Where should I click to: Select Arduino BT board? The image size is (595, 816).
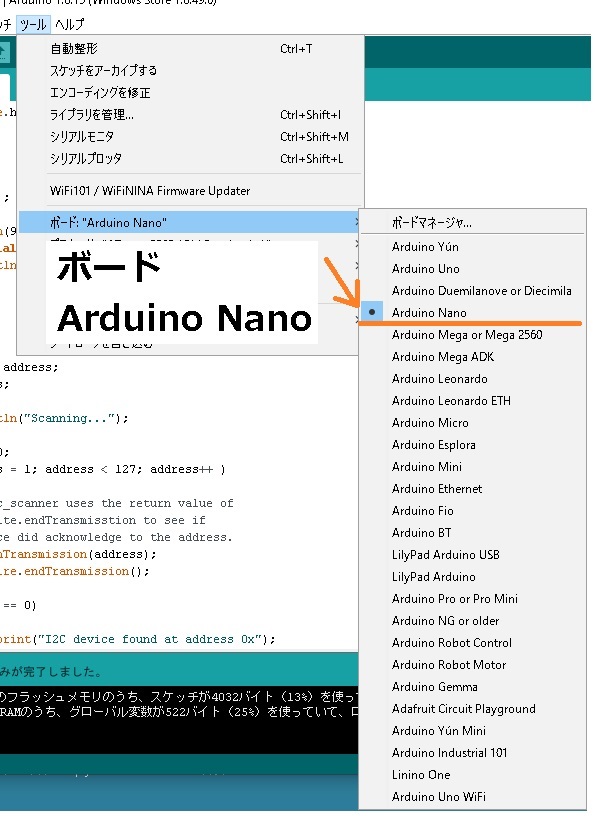tap(473, 532)
